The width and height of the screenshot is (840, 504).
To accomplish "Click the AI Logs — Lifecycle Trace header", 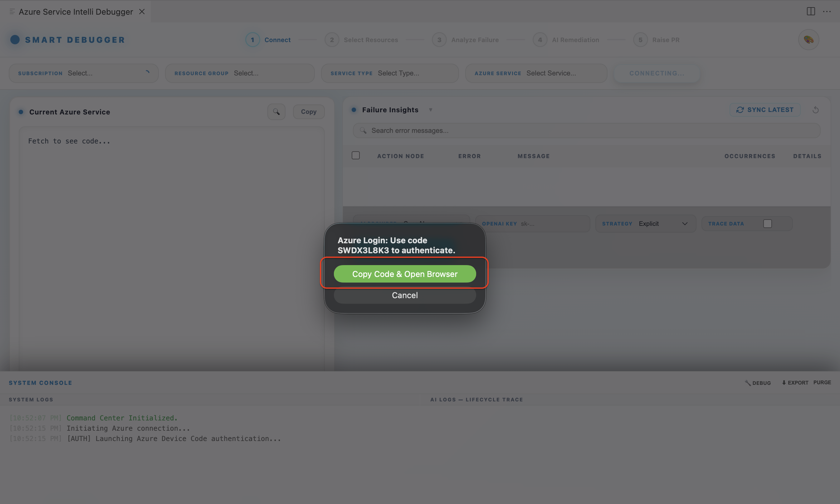I will pyautogui.click(x=476, y=400).
